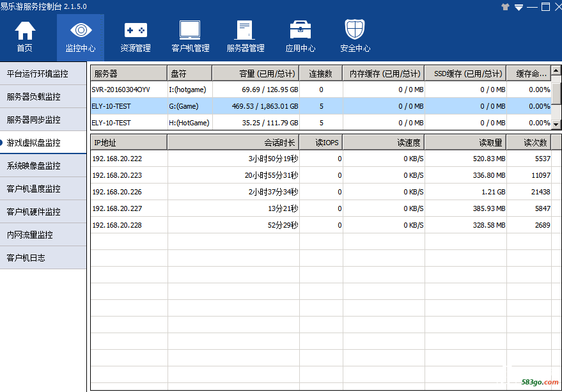
Task: Sort by IP地址 column header
Action: (x=129, y=143)
